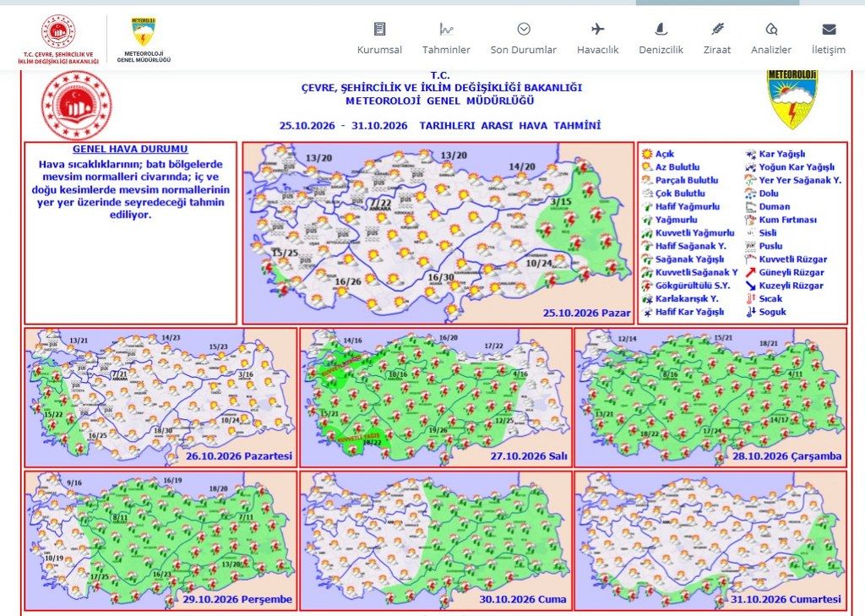Click the Çok Bulutlu legend label
This screenshot has width=865, height=616.
coord(680,194)
